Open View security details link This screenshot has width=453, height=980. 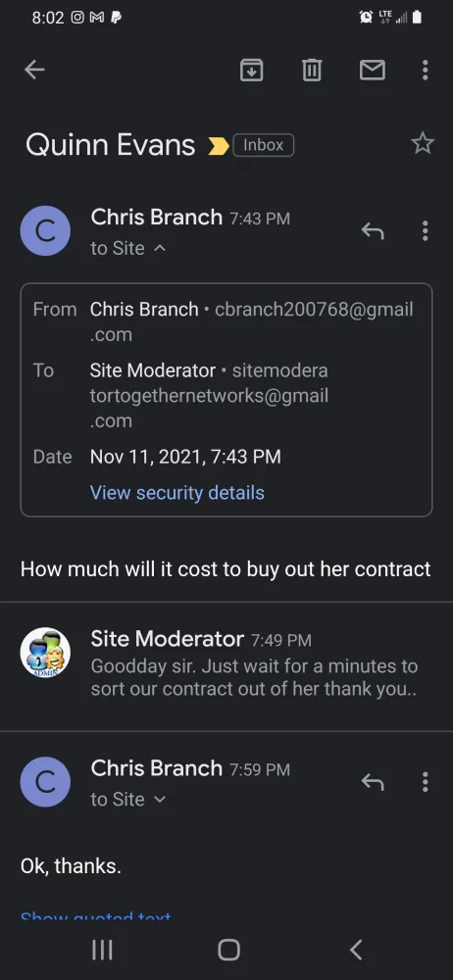click(177, 493)
